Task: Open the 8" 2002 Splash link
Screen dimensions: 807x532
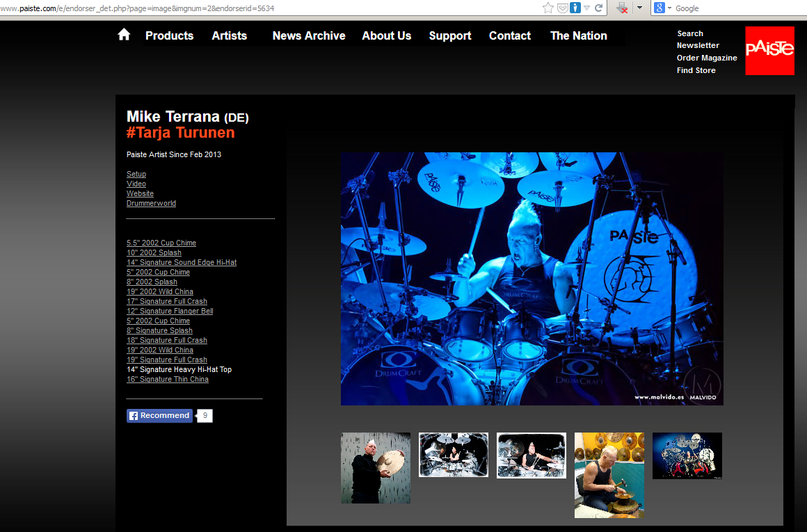Action: (152, 282)
